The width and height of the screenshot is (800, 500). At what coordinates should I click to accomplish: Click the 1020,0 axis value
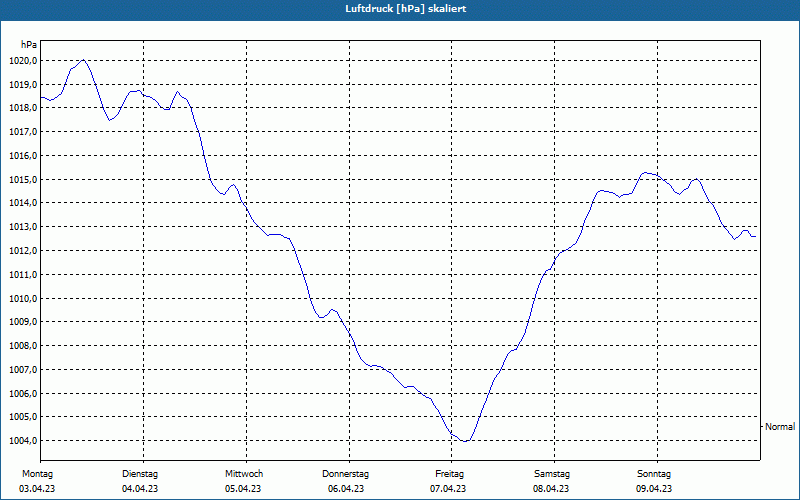point(23,61)
